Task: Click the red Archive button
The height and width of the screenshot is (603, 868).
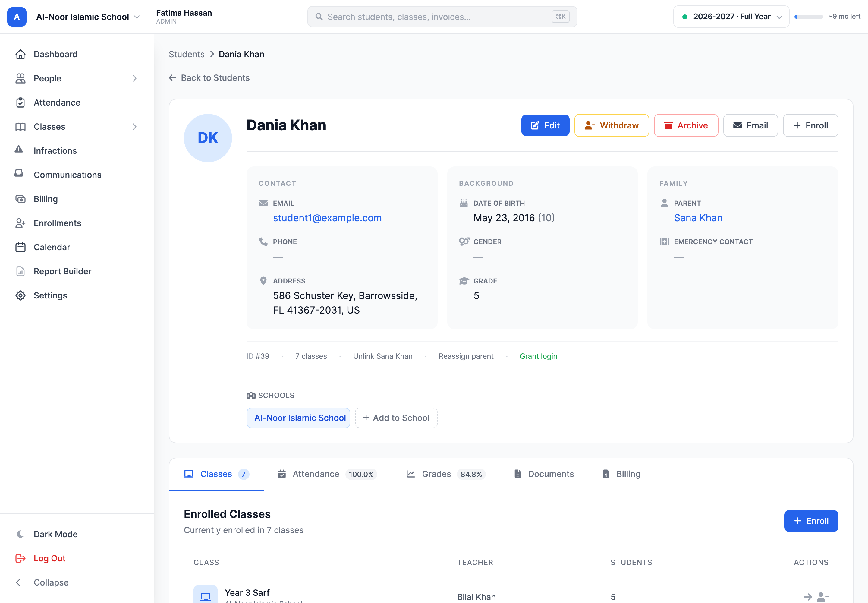Action: pyautogui.click(x=686, y=125)
